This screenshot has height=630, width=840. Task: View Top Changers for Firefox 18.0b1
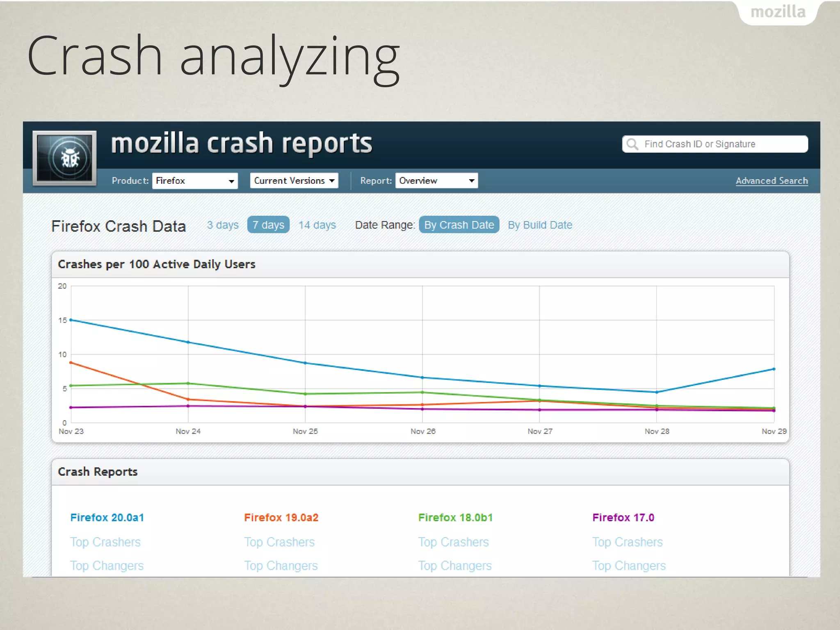pos(455,566)
